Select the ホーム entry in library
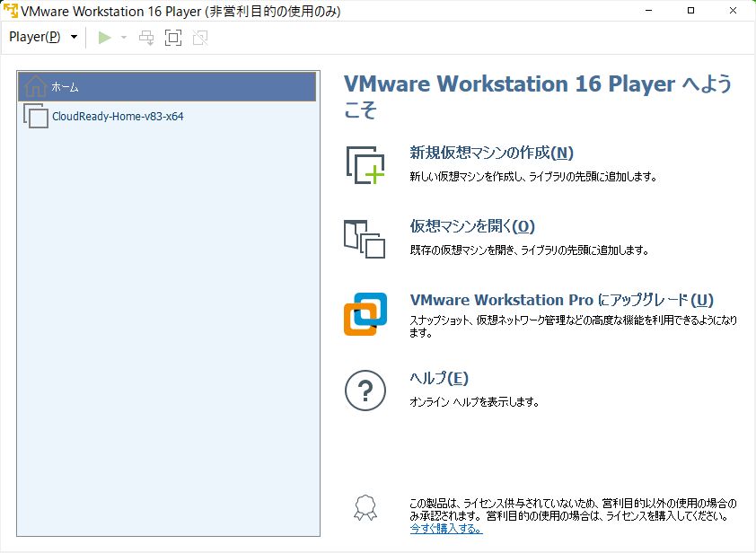Screen dimensions: 756x553 pyautogui.click(x=167, y=87)
